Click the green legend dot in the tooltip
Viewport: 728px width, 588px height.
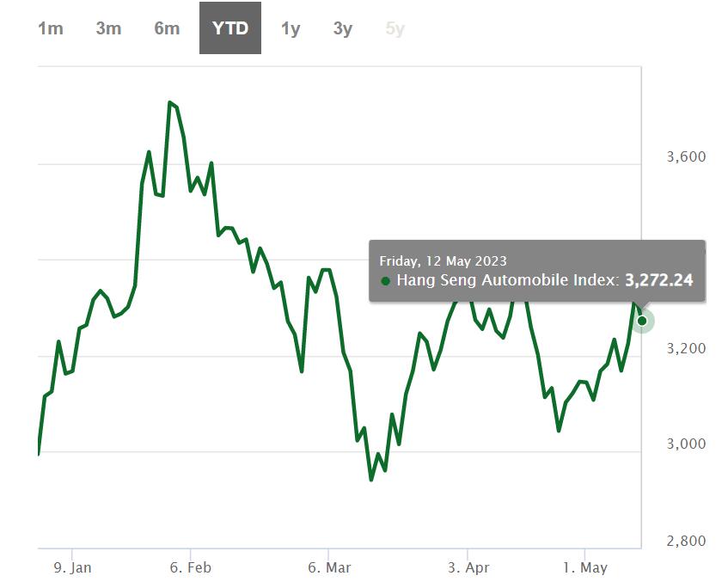pos(384,280)
